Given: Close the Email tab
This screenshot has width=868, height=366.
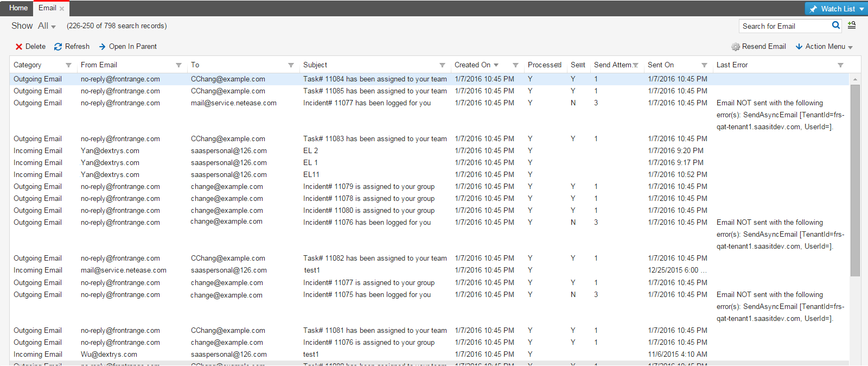Looking at the screenshot, I should click(x=62, y=9).
